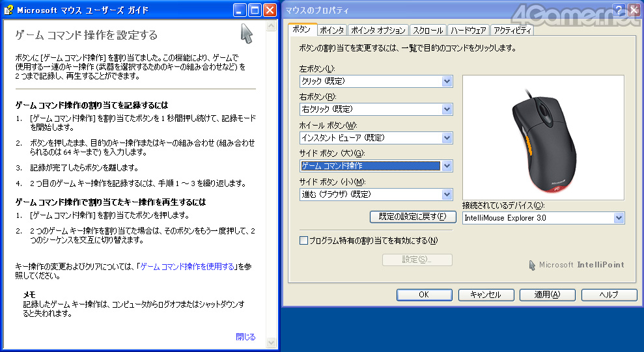Switch to the ハードウェア tab
Screen dimensions: 644x352
(468, 31)
